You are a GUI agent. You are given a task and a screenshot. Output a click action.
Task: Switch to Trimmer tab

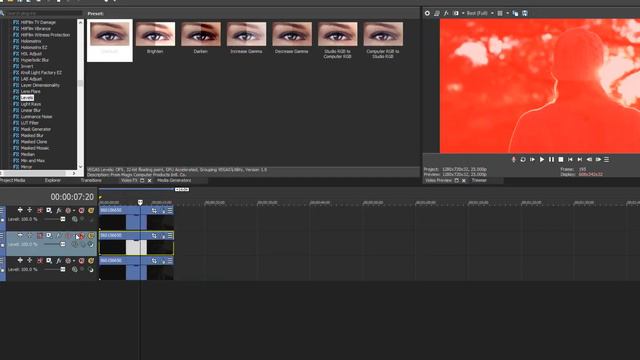pyautogui.click(x=479, y=180)
